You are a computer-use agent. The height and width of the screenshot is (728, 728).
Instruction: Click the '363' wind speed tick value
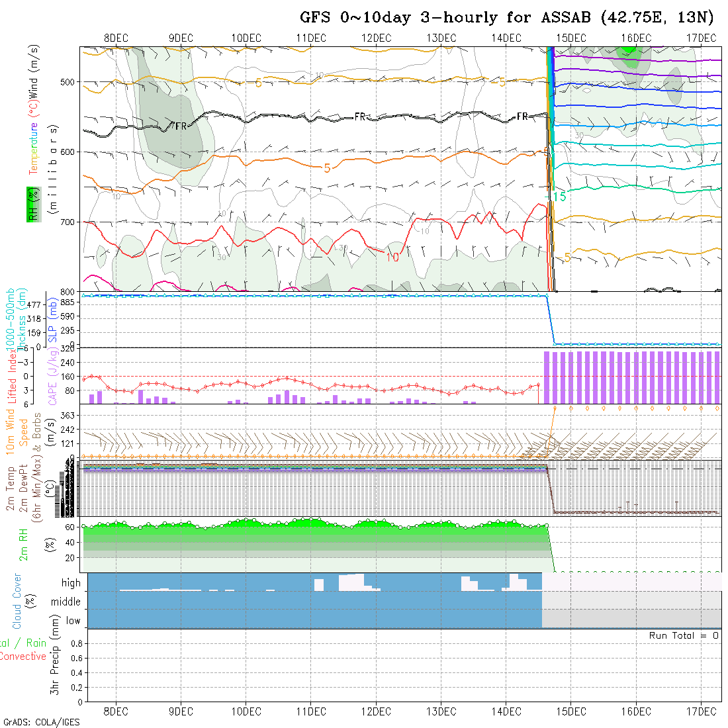[x=68, y=415]
